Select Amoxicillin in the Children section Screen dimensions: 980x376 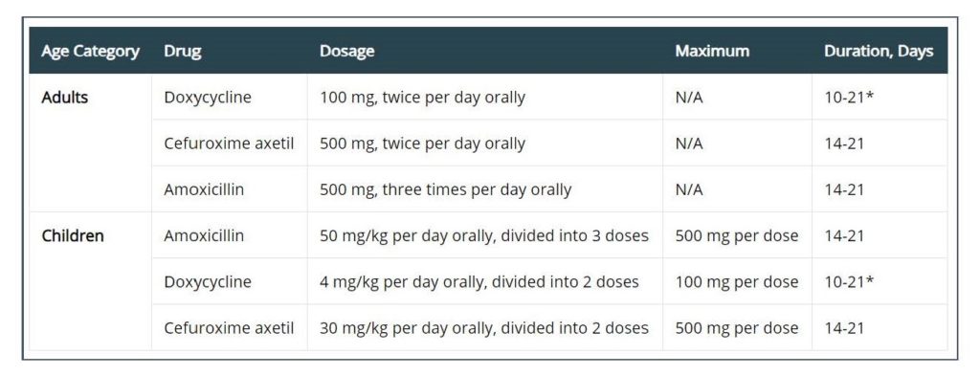click(204, 236)
